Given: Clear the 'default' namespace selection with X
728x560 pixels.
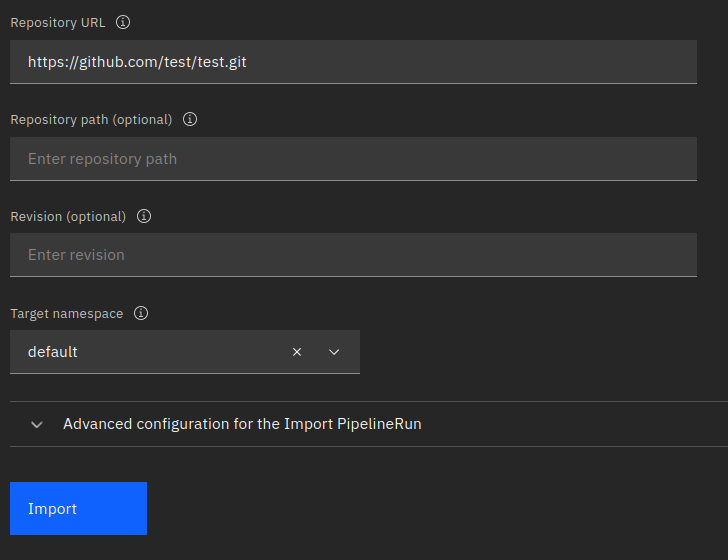Looking at the screenshot, I should [x=297, y=352].
